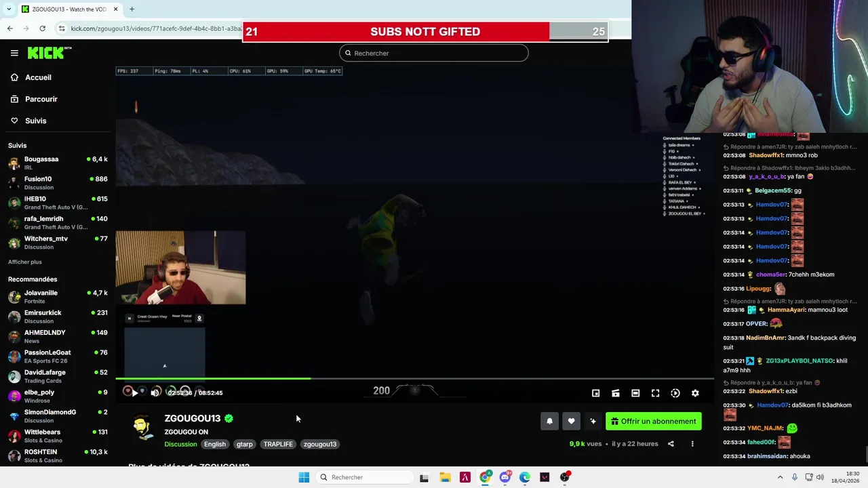Open SimonDiamondG recommended channel

[x=58, y=416]
